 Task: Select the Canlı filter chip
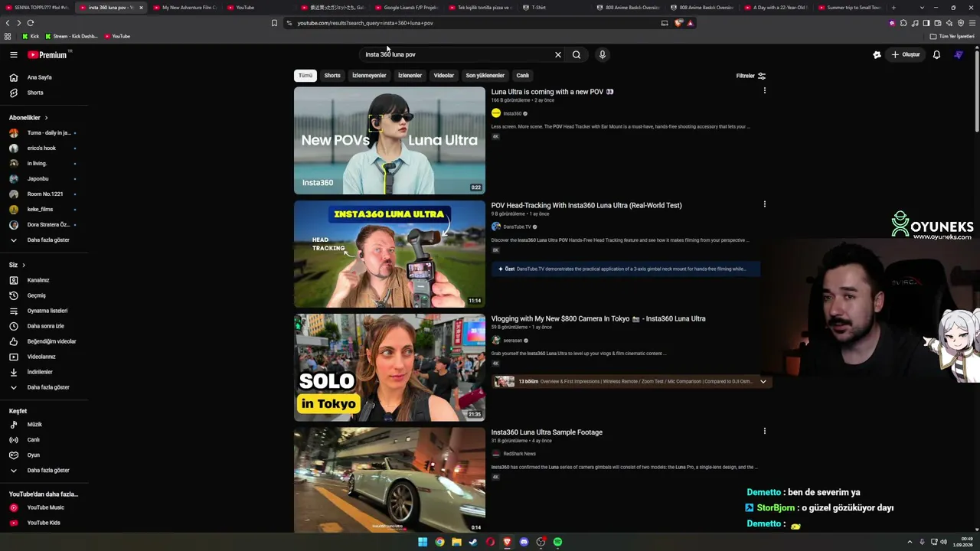523,76
